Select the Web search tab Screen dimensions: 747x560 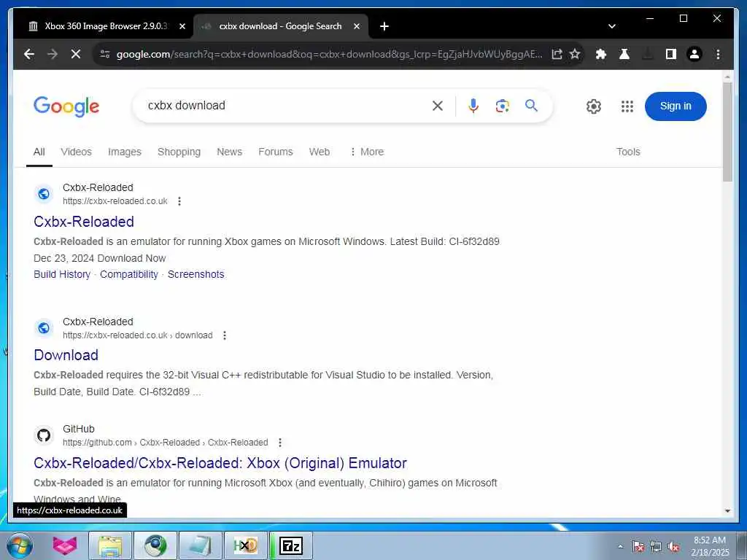(x=320, y=152)
